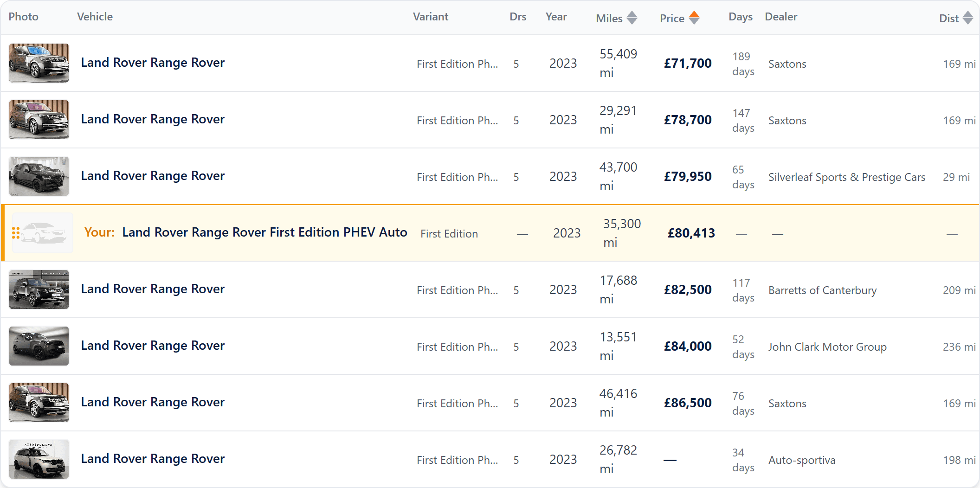
Task: Click the Miles column sort arrows icon
Action: (x=632, y=18)
